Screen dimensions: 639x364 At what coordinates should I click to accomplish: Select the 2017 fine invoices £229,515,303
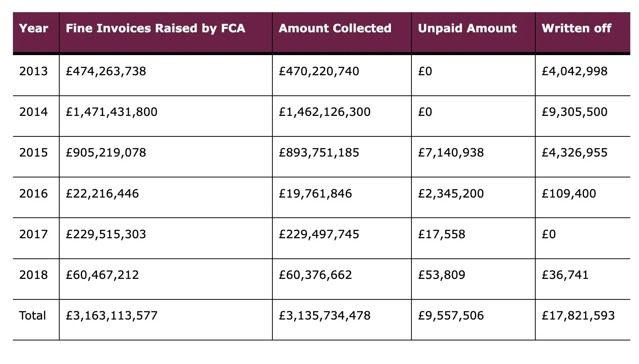pyautogui.click(x=106, y=234)
